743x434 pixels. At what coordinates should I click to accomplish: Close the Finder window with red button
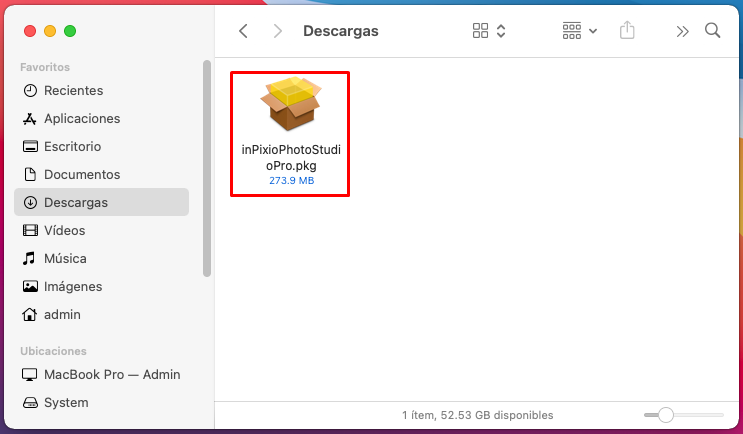point(30,31)
